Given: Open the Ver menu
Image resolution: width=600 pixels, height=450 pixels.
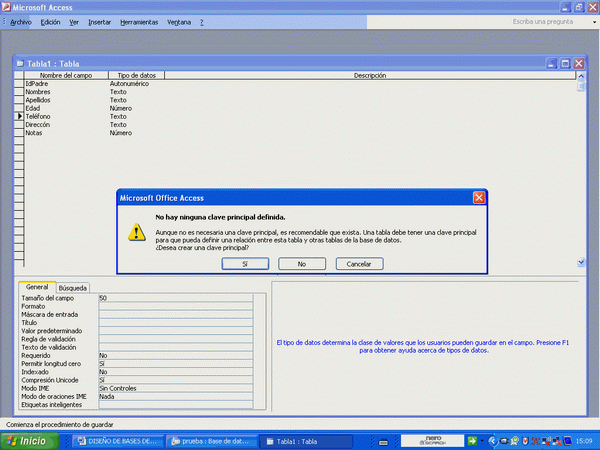Looking at the screenshot, I should pos(74,22).
